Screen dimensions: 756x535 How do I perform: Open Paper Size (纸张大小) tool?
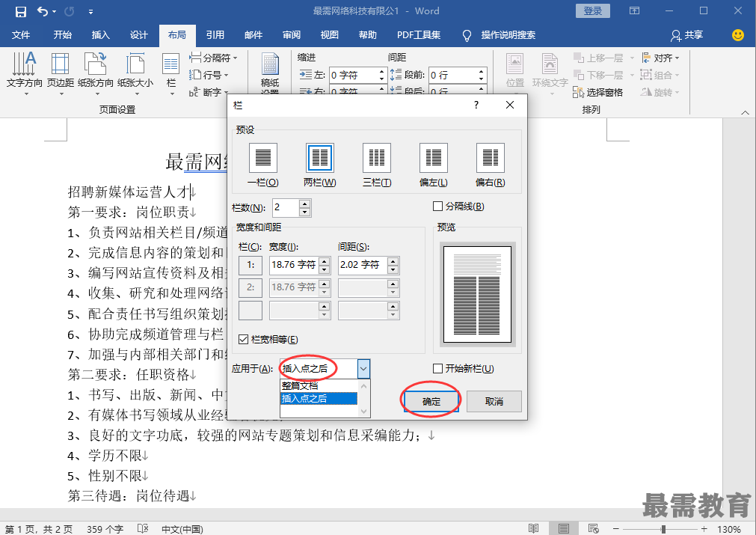[x=135, y=73]
